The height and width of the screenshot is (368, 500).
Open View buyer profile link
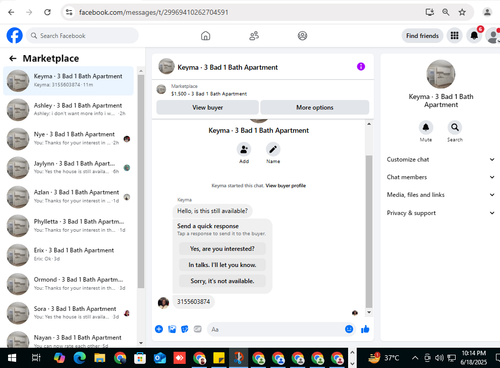coord(286,186)
